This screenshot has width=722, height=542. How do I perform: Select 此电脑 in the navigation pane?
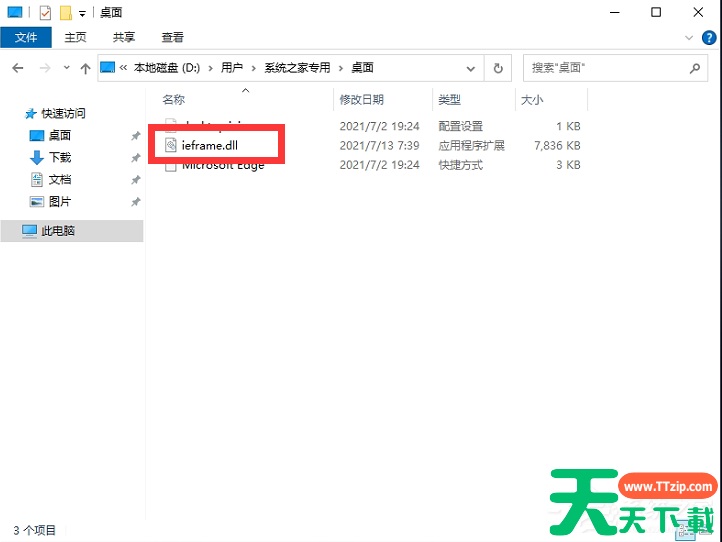click(x=58, y=231)
